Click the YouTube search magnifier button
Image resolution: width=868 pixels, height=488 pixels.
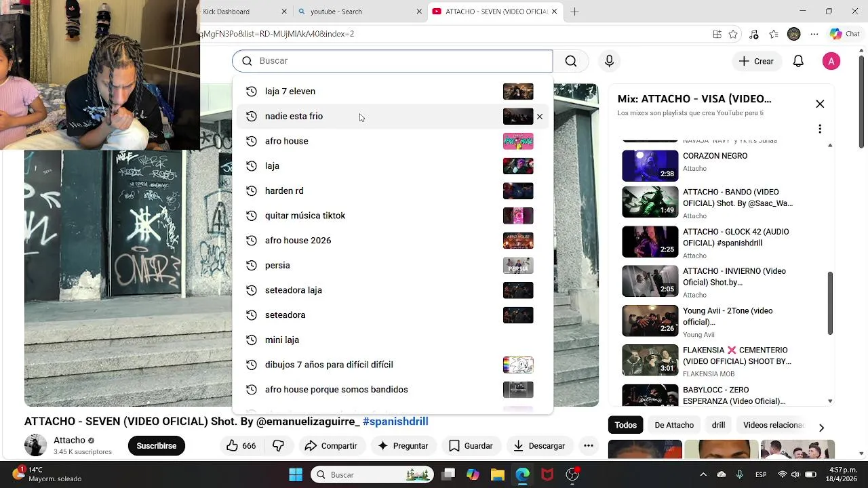(571, 61)
